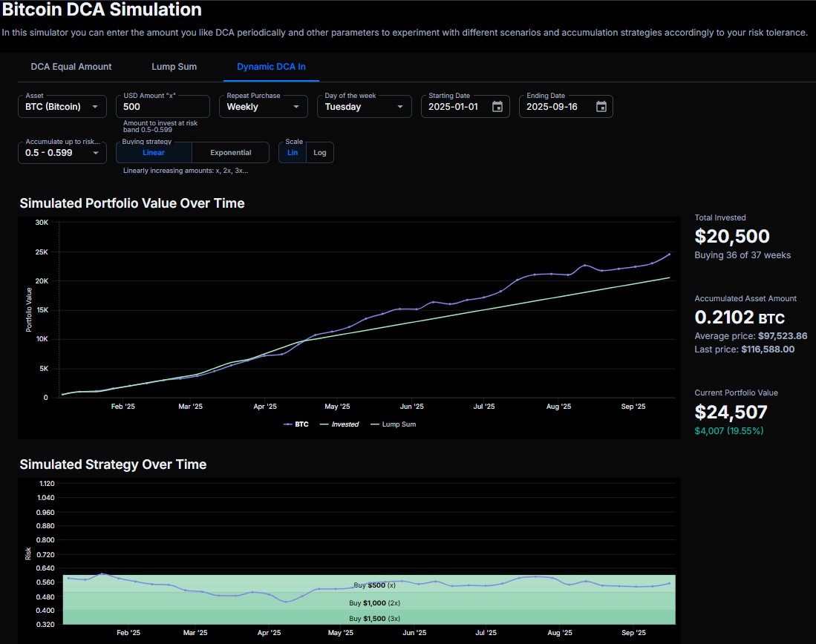
Task: Click the USD Amount input field
Action: click(x=162, y=107)
